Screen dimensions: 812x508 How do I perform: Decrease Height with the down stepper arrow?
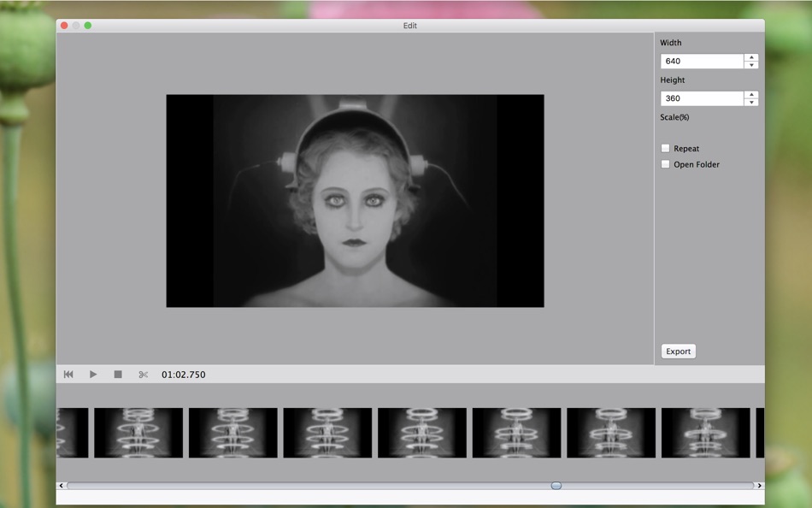coord(751,102)
